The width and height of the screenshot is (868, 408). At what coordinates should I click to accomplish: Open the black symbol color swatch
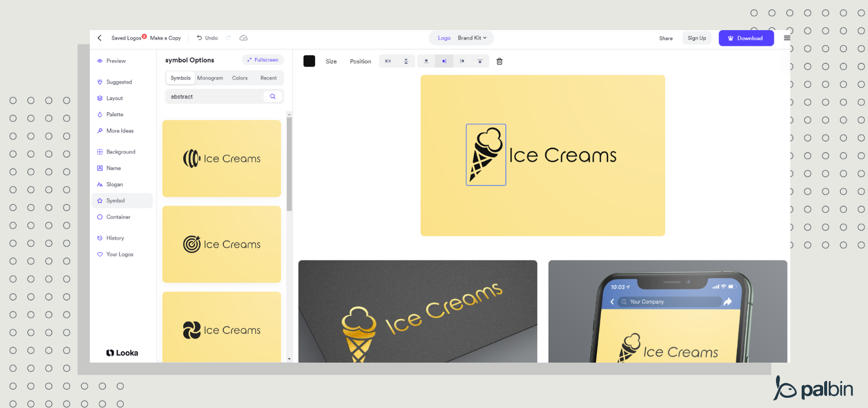coord(309,61)
